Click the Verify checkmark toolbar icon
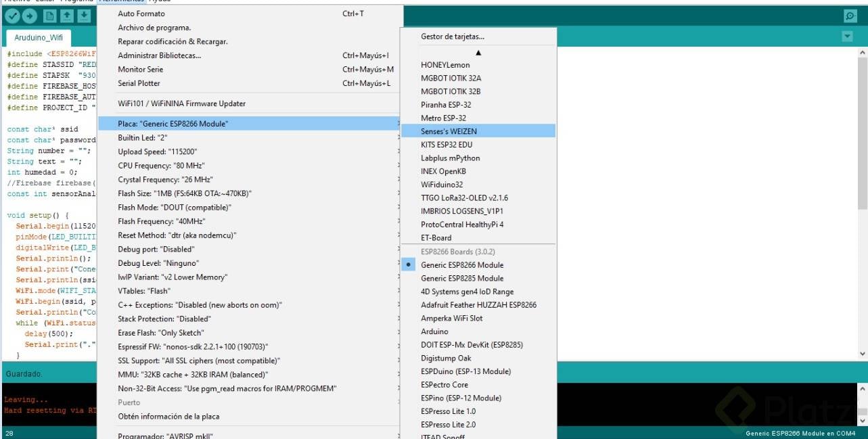This screenshot has width=868, height=439. point(12,16)
